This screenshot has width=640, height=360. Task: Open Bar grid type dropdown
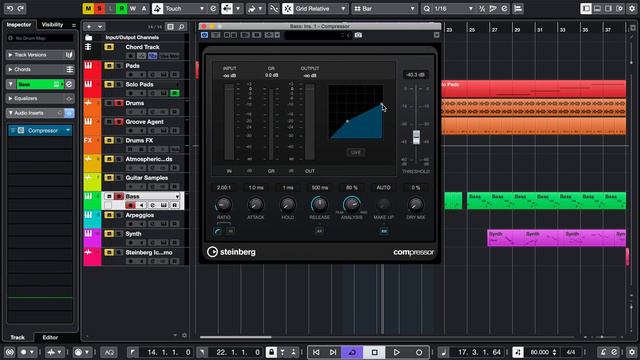point(384,8)
